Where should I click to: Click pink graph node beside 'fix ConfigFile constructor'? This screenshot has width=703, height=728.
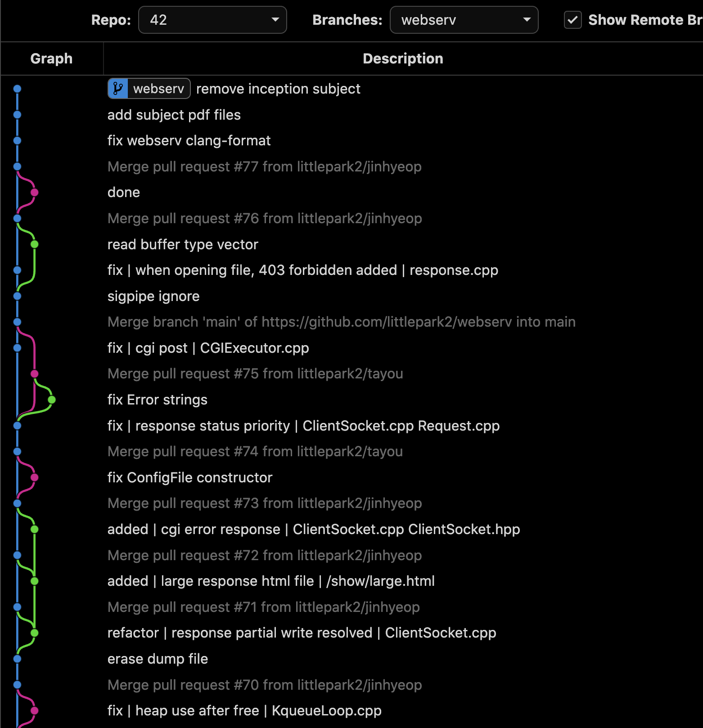34,477
